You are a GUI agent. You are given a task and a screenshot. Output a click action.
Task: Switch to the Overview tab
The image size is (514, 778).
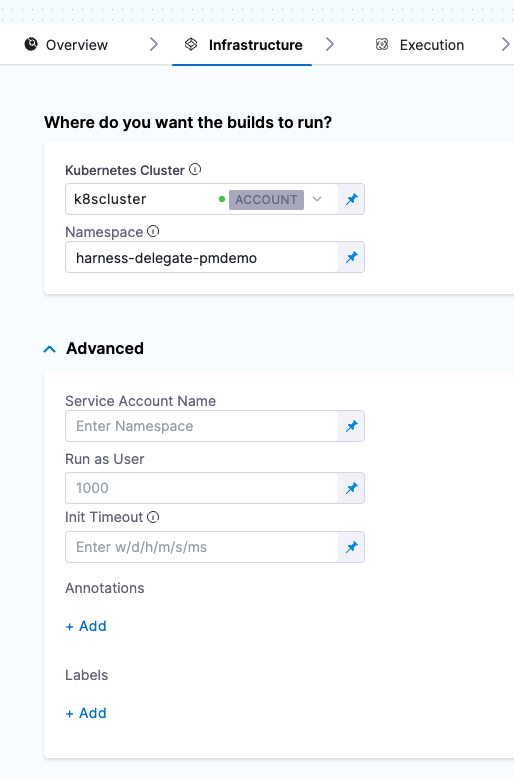[66, 45]
